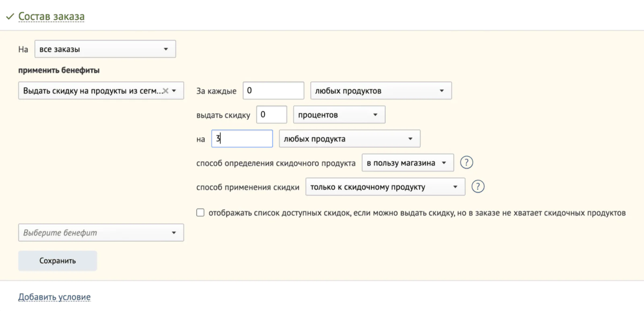Click the 'Добавить условие' link
The width and height of the screenshot is (644, 311).
click(54, 297)
